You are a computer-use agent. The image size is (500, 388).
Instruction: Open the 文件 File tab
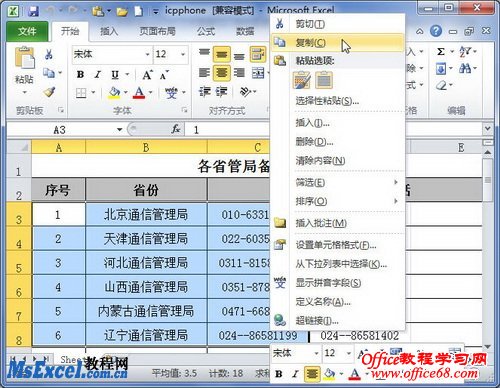click(27, 31)
